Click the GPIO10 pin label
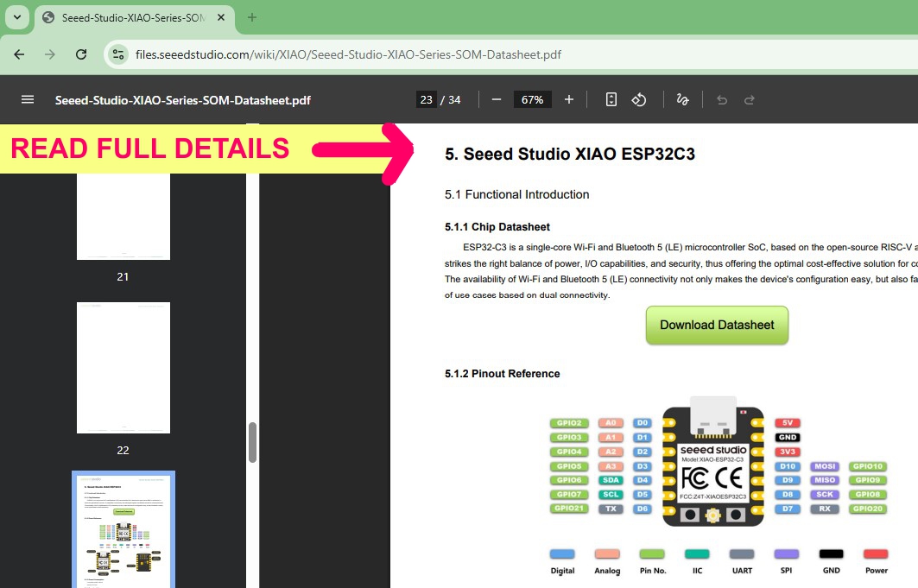This screenshot has height=588, width=918. [868, 466]
